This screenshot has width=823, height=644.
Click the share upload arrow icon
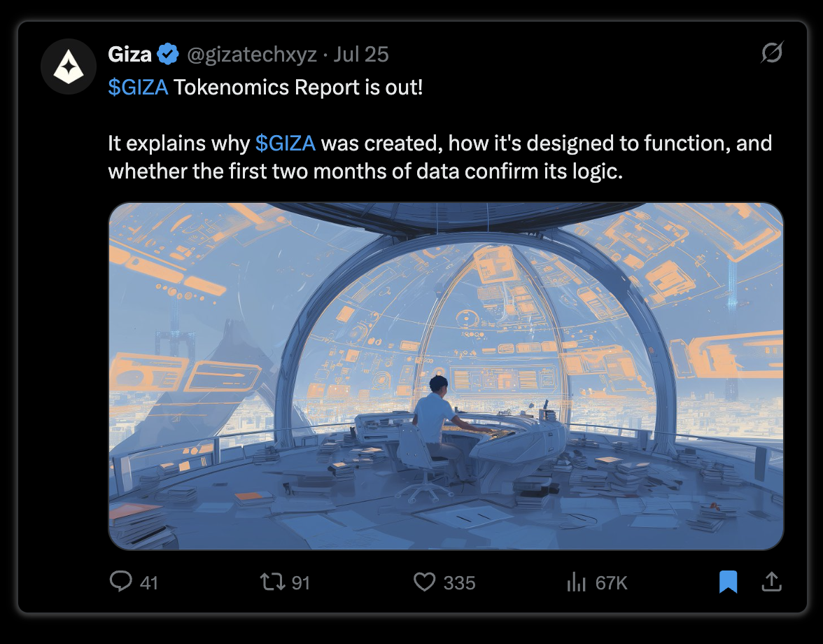(771, 582)
